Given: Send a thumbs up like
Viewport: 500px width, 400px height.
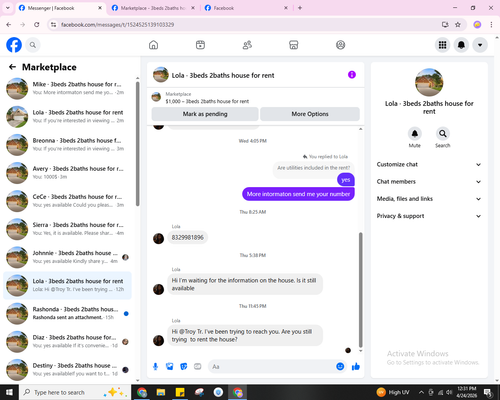Looking at the screenshot, I should (356, 367).
